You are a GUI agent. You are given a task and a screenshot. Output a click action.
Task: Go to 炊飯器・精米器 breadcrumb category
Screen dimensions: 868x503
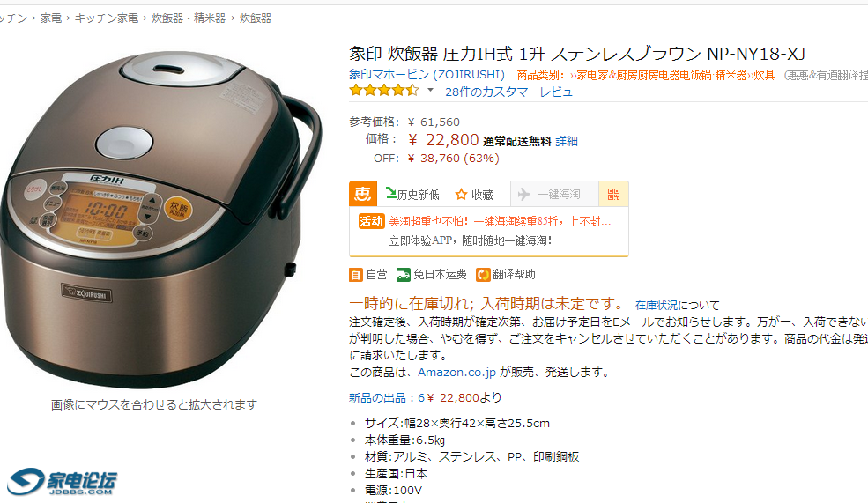189,18
